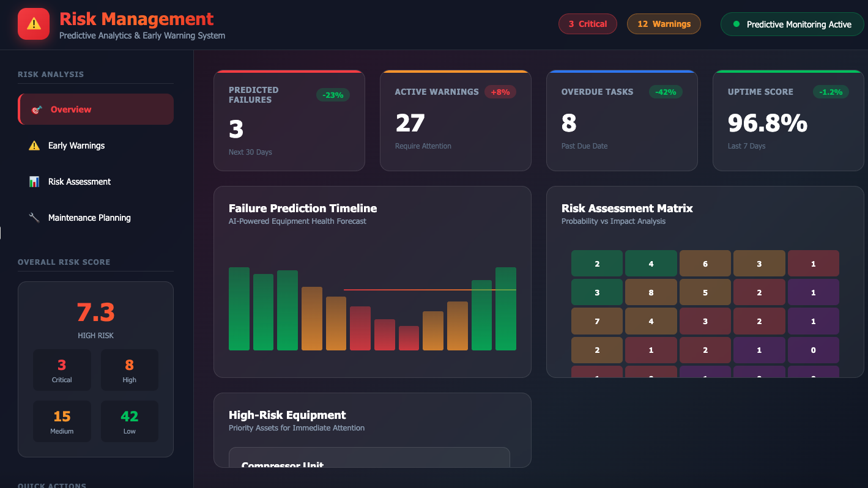This screenshot has height=488, width=868.
Task: Click the 12 Warnings badge
Action: pos(664,24)
